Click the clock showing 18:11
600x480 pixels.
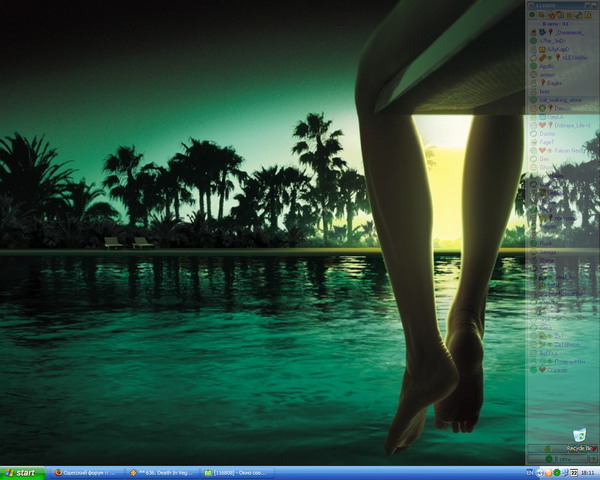click(588, 473)
